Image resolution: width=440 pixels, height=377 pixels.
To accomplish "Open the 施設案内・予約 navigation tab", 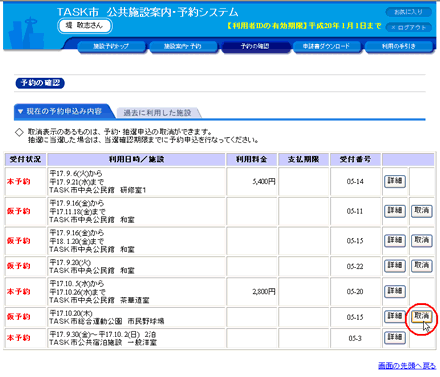I will pos(183,47).
